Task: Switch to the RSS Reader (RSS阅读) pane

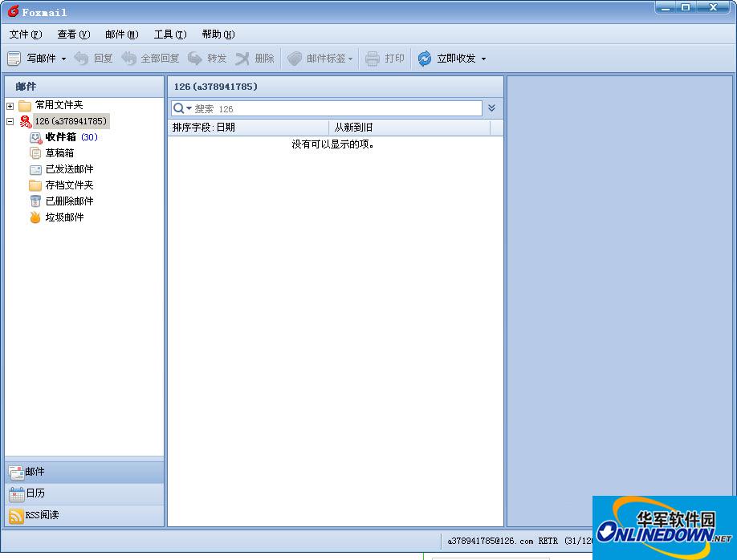Action: 84,515
